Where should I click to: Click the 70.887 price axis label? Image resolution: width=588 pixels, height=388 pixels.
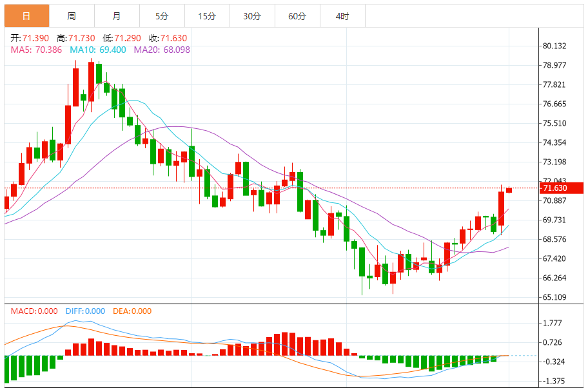tap(554, 200)
